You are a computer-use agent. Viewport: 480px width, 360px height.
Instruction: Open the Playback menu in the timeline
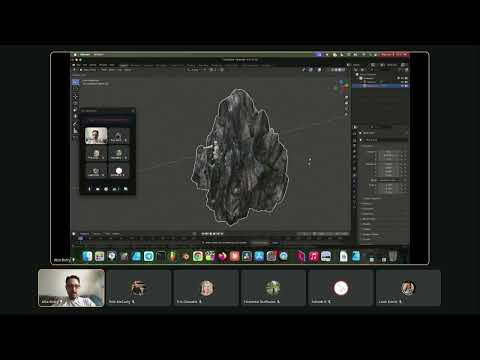[x=85, y=234]
